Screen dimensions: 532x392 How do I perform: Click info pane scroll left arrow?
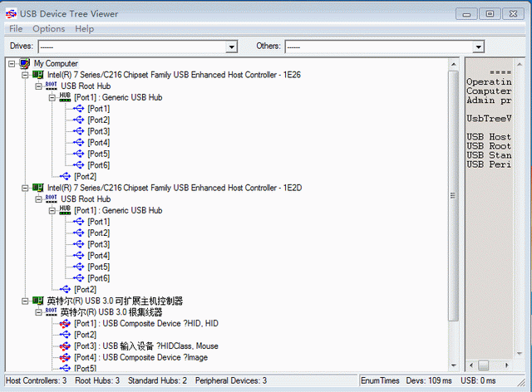coord(471,365)
